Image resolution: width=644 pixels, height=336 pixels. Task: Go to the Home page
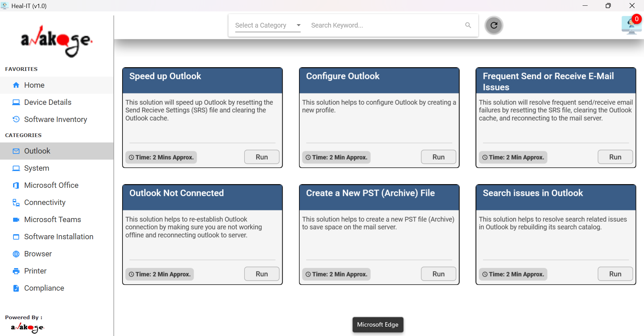(x=57, y=85)
